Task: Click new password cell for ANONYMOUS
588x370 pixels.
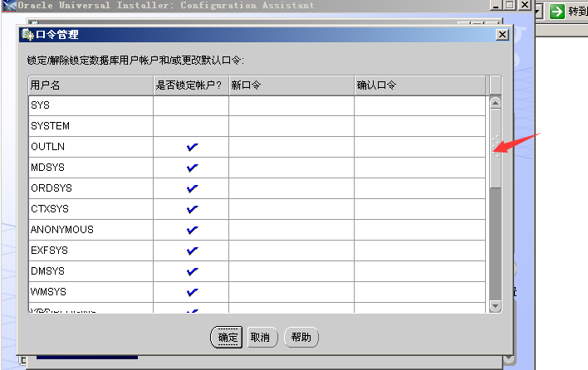Action: point(292,230)
